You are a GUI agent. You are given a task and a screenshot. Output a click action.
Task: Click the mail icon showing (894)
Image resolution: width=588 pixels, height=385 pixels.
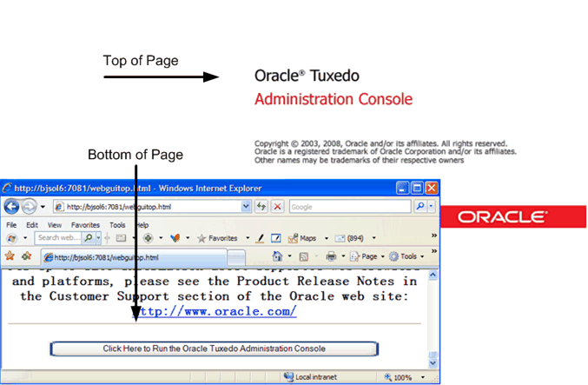[349, 238]
